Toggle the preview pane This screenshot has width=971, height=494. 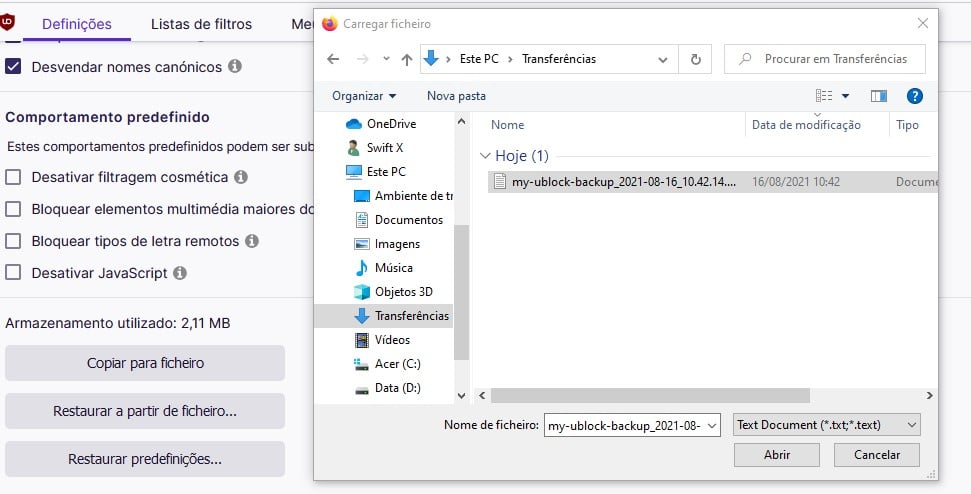[879, 96]
